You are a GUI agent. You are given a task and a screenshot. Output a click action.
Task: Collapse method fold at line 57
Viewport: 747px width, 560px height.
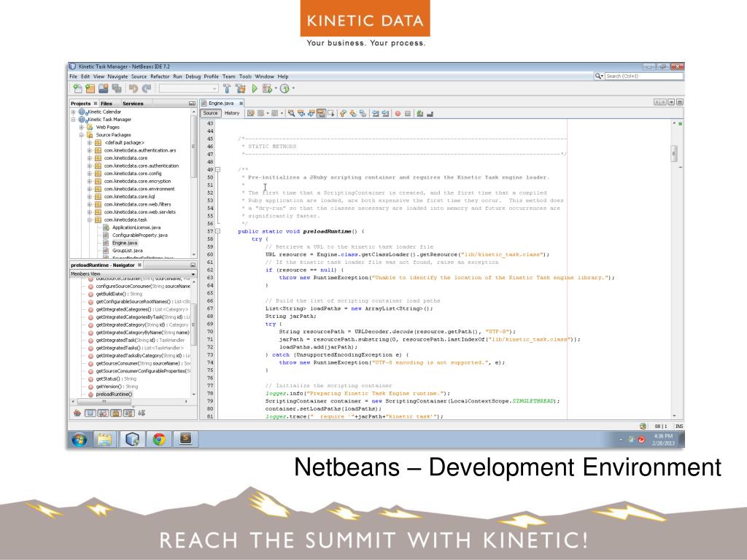[x=217, y=231]
